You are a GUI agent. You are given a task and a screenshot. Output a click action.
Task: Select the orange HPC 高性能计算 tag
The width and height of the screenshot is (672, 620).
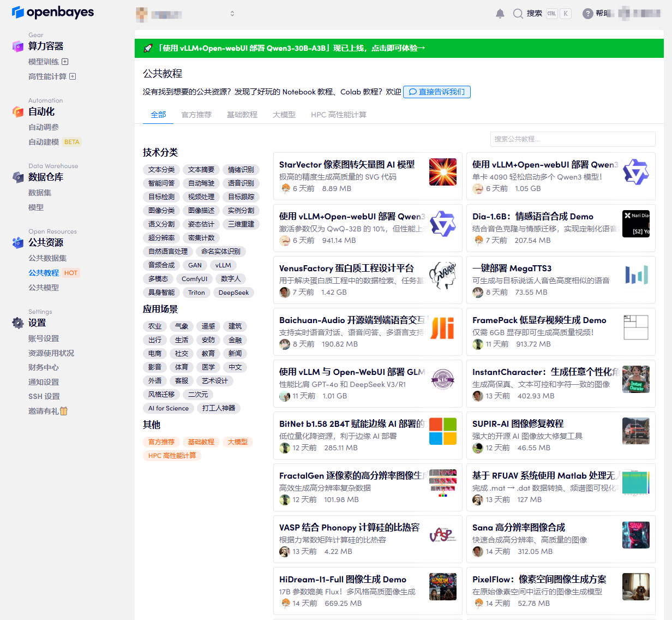click(172, 456)
